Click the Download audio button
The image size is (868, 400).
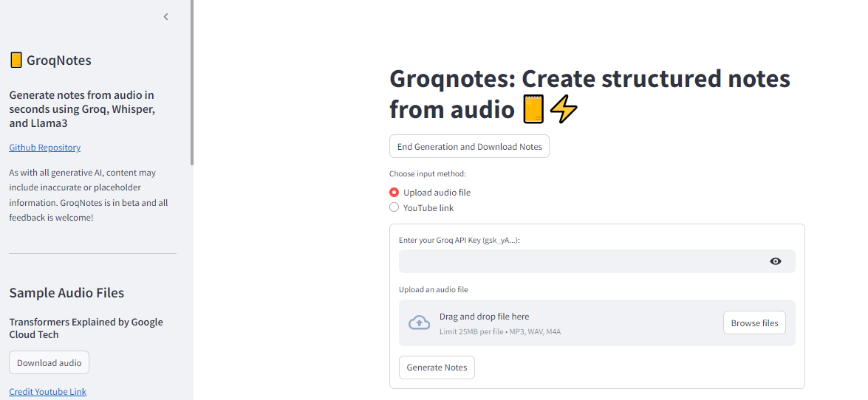49,363
